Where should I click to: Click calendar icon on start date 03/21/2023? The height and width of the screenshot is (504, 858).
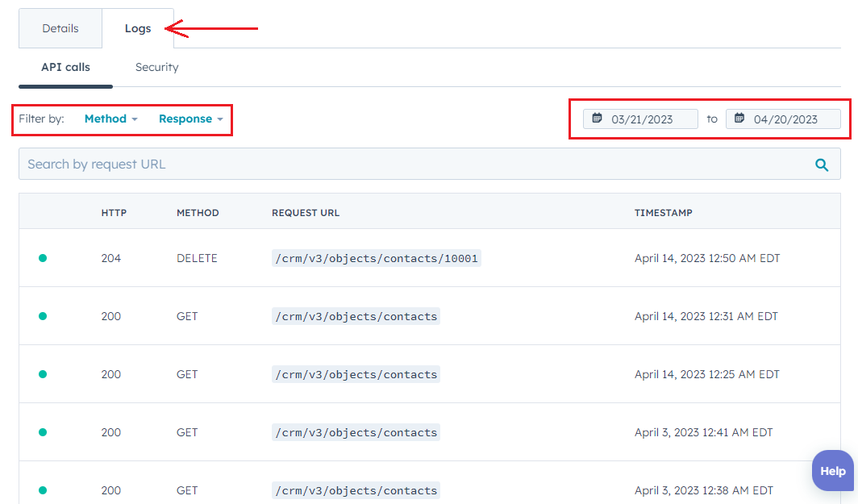[598, 119]
